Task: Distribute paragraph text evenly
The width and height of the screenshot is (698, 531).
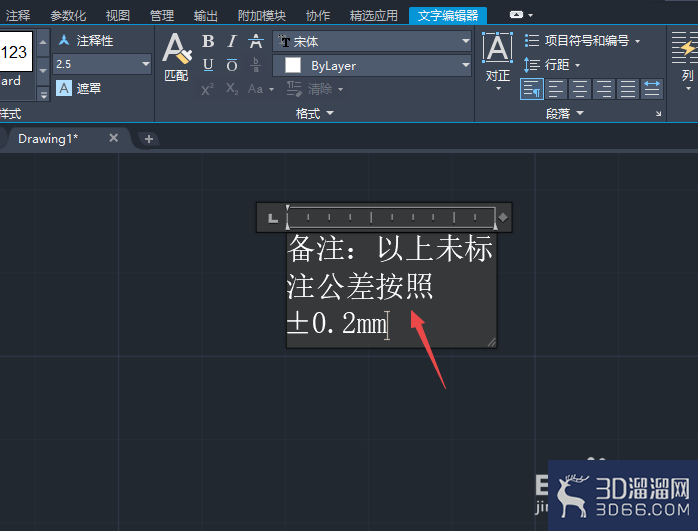Action: tap(652, 89)
